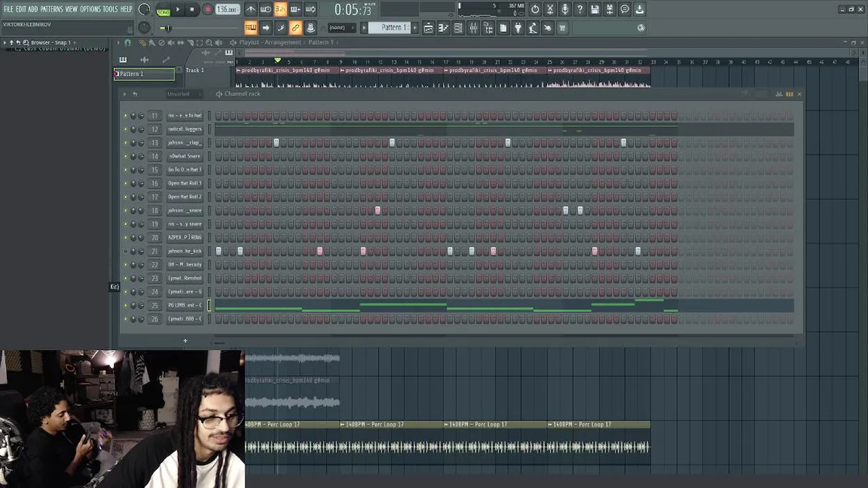Click the undo history icon

(535, 9)
